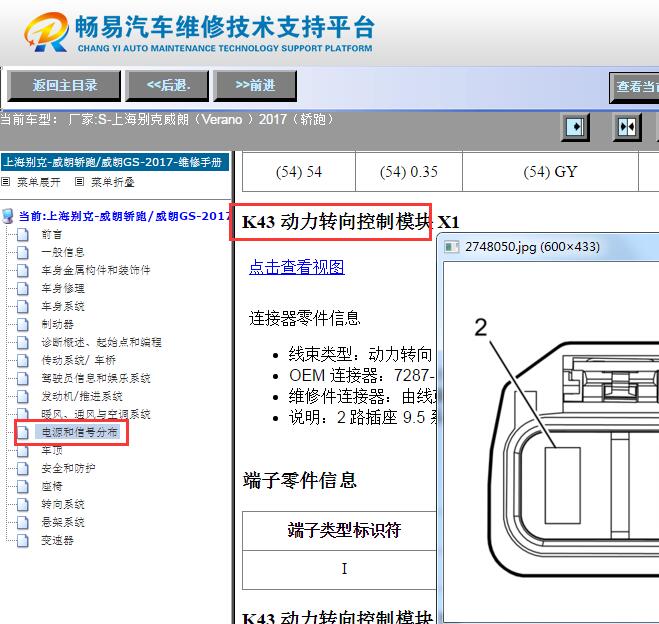659x624 pixels.
Task: Click the image file icon in 2748050.jpg title
Action: [452, 247]
